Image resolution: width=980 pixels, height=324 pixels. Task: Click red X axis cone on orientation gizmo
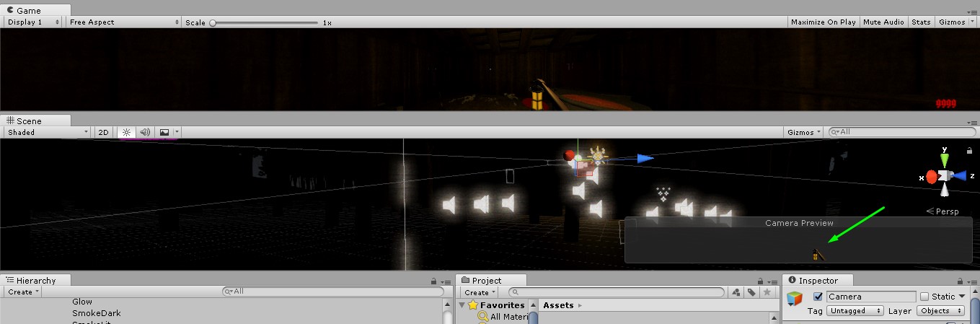(x=931, y=176)
